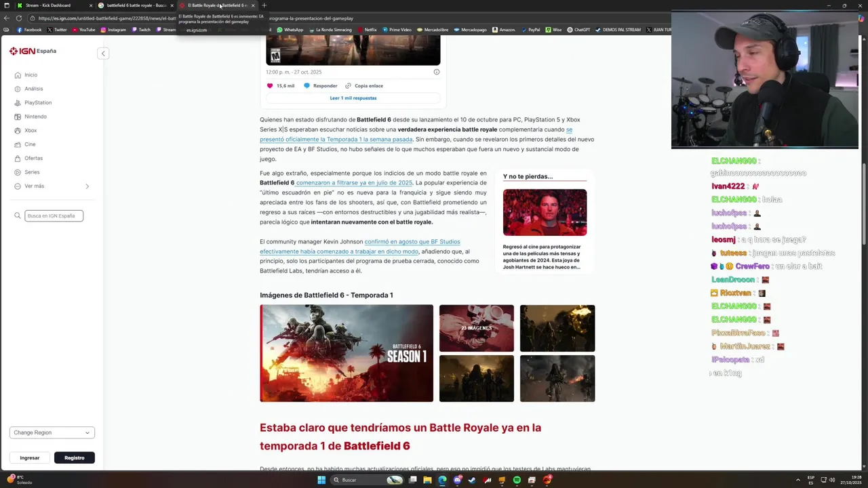Open the Change Region dropdown
This screenshot has height=488, width=868.
52,432
